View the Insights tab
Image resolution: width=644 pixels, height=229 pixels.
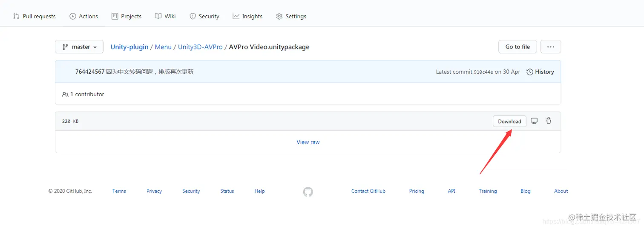[247, 16]
